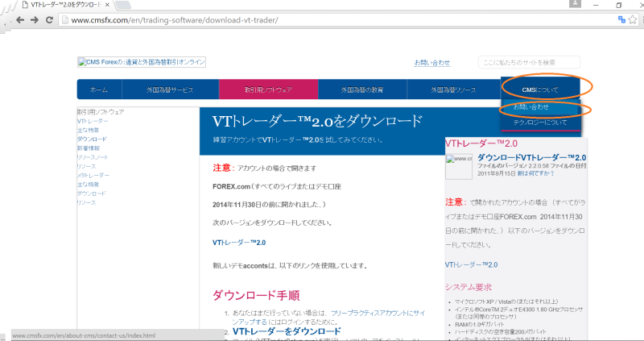This screenshot has height=341, width=644.
Task: Click the VTトレーダー™2.0をダウンロード banner heading
Action: coord(317,121)
